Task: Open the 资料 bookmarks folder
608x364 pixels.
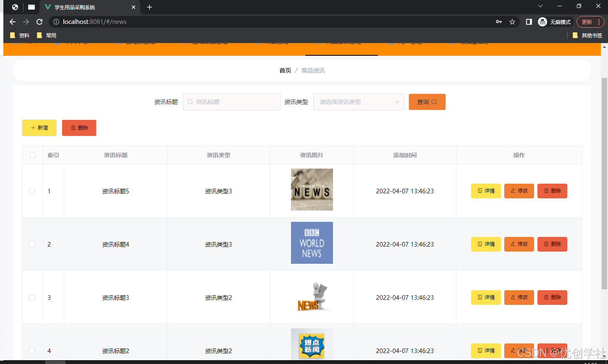Action: (x=20, y=35)
